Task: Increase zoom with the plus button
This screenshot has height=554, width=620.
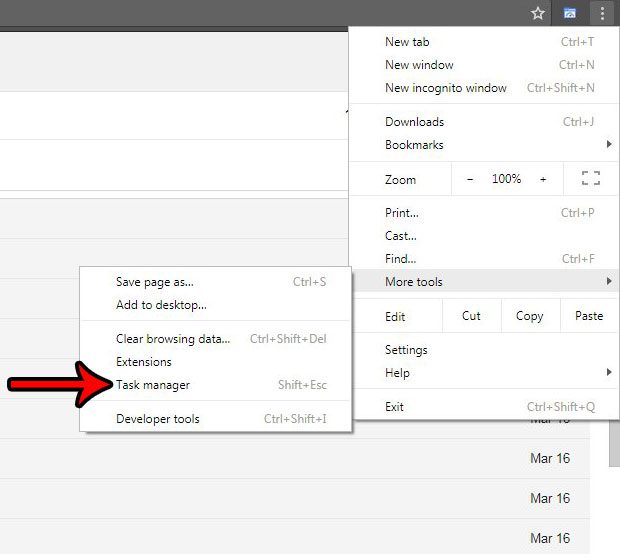Action: tap(543, 179)
